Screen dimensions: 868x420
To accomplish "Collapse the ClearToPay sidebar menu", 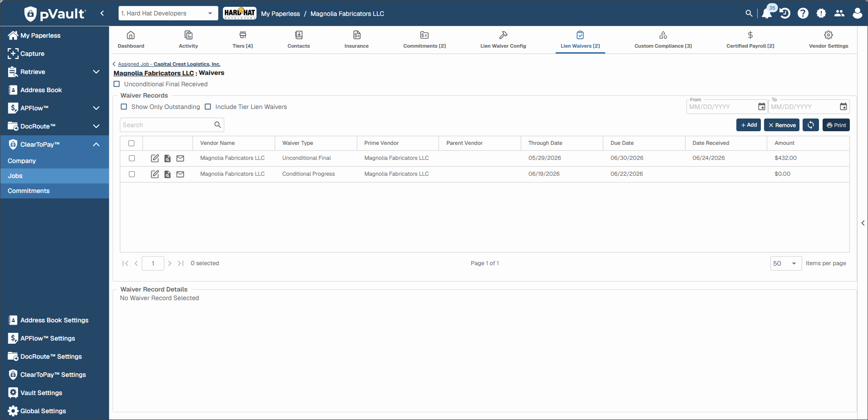I will 96,144.
